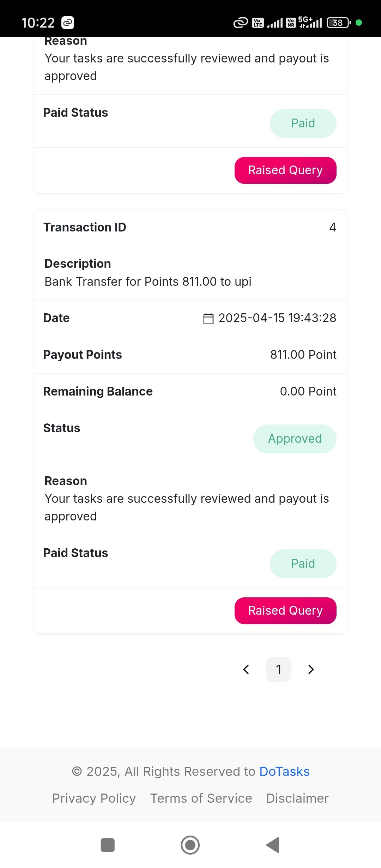381x868 pixels.
Task: Tap Android home circle navigation button
Action: [190, 845]
